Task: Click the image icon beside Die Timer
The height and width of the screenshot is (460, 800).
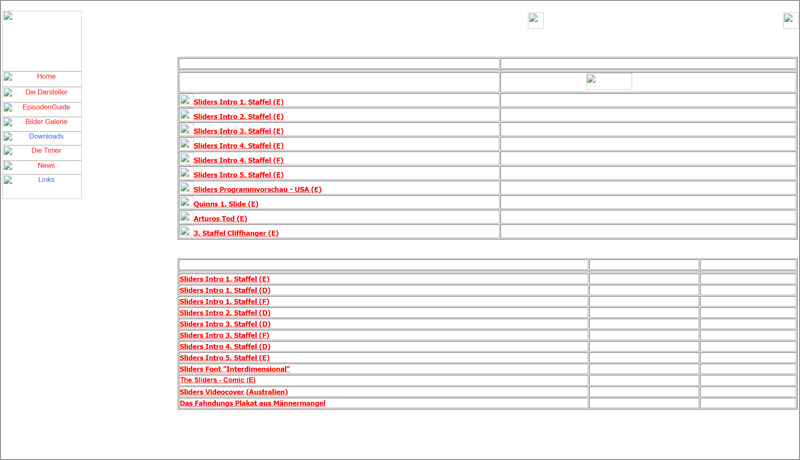Action: [8, 151]
